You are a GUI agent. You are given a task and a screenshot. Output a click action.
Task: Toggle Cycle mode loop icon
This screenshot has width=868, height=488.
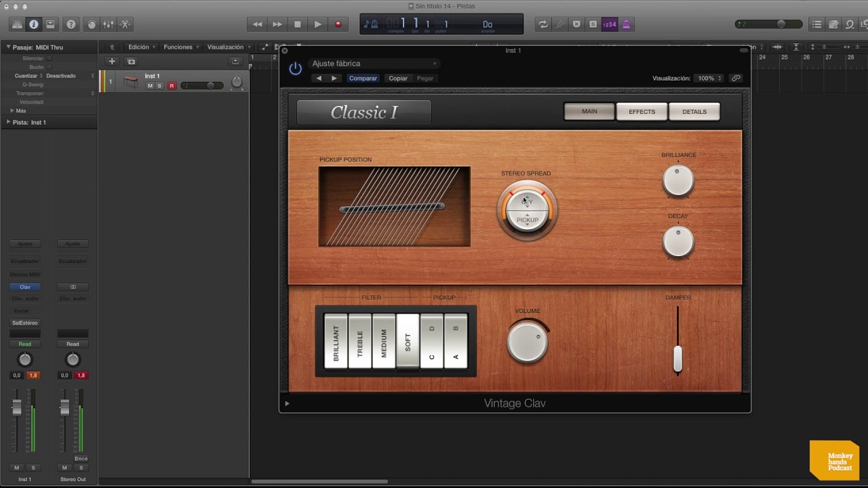point(543,24)
